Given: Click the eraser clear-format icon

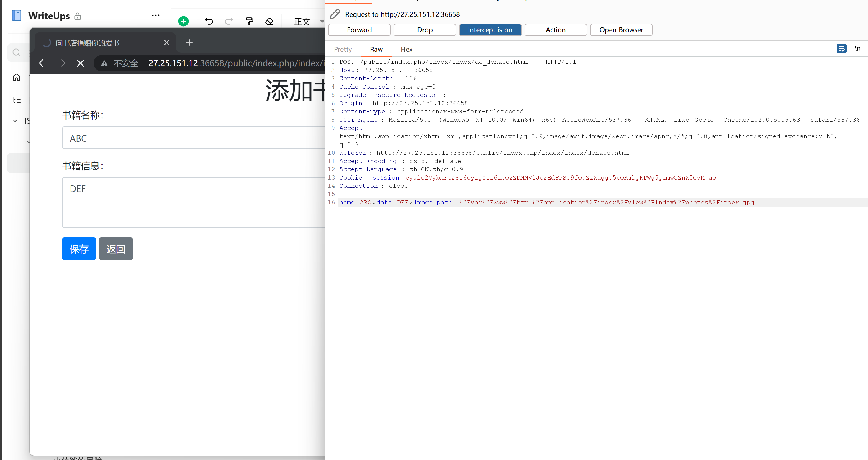Looking at the screenshot, I should click(269, 21).
